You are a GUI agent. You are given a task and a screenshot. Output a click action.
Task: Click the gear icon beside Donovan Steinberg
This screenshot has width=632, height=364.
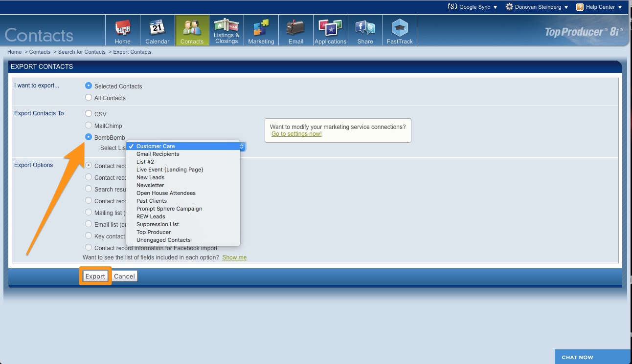(509, 7)
